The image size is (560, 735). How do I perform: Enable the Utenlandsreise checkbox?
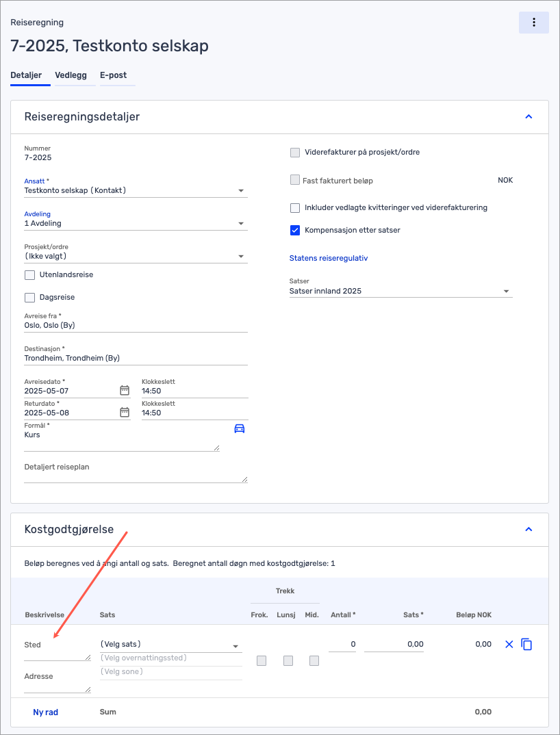click(x=29, y=275)
